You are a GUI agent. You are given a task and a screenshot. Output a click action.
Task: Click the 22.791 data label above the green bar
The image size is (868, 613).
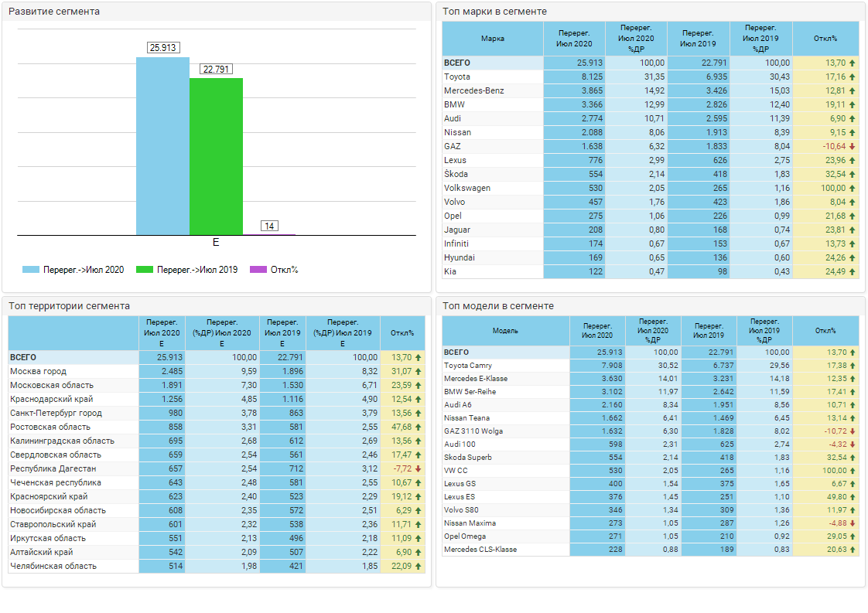coord(216,69)
